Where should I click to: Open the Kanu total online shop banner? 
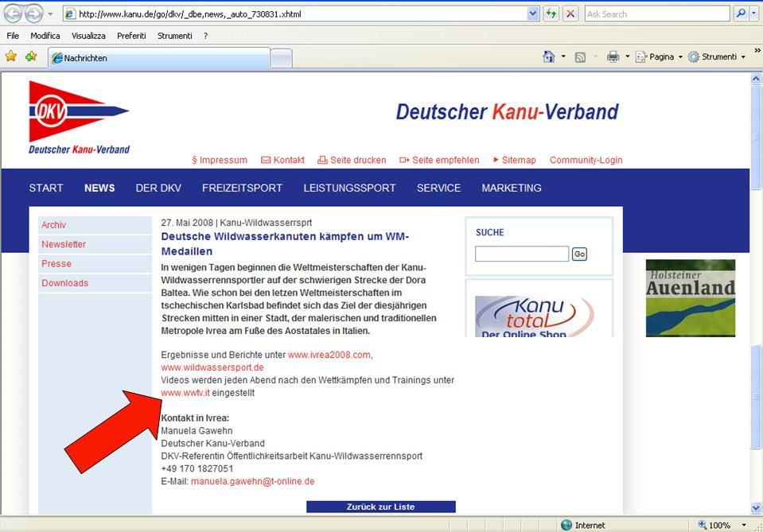[x=535, y=316]
